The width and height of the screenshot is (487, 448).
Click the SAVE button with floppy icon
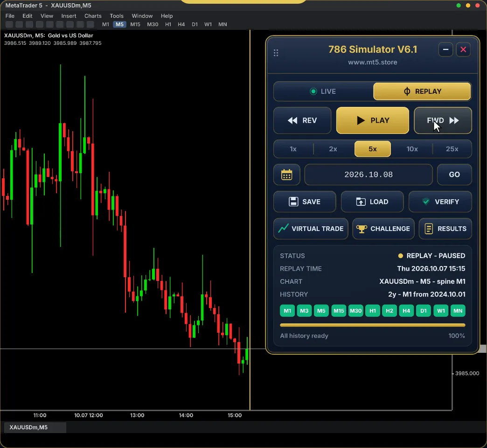(305, 202)
